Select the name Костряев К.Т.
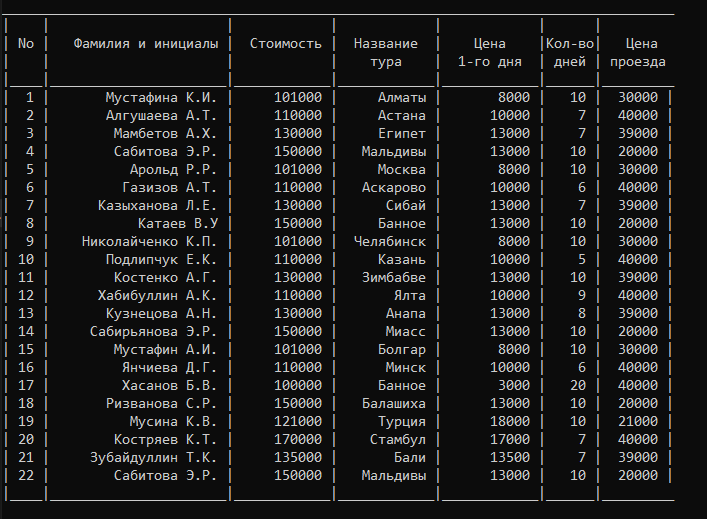This screenshot has height=519, width=707. [x=165, y=440]
